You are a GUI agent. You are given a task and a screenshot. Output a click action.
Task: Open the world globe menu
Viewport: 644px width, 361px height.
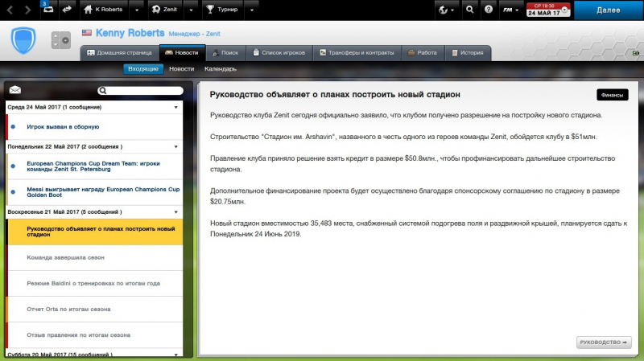coord(446,10)
